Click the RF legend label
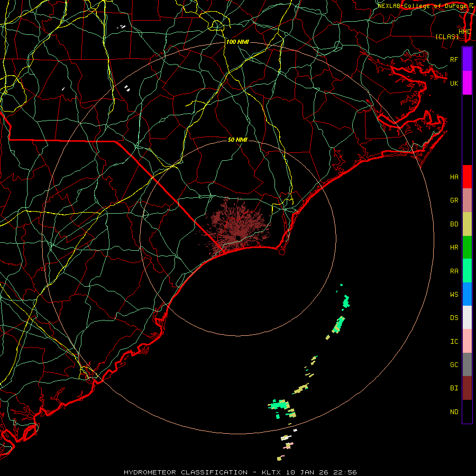Viewport: 476px width, 476px height. pos(454,59)
